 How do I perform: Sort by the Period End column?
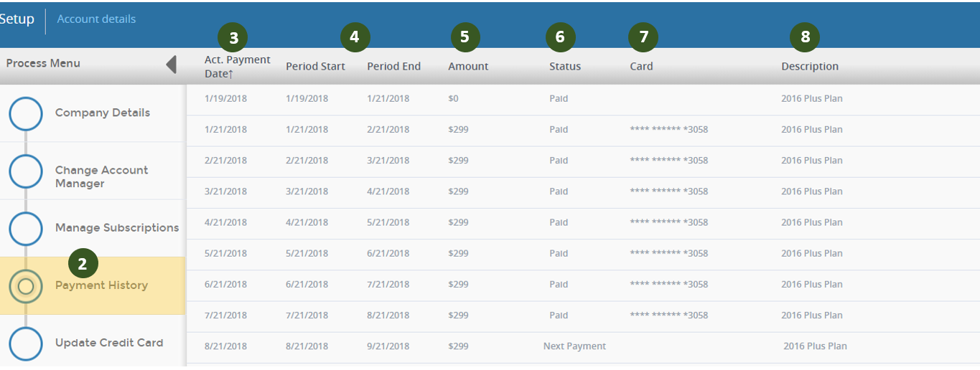pos(393,66)
